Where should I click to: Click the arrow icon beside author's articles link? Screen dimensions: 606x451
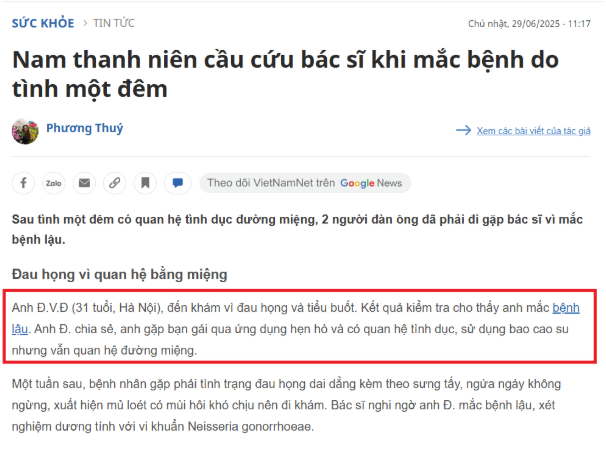click(x=463, y=130)
